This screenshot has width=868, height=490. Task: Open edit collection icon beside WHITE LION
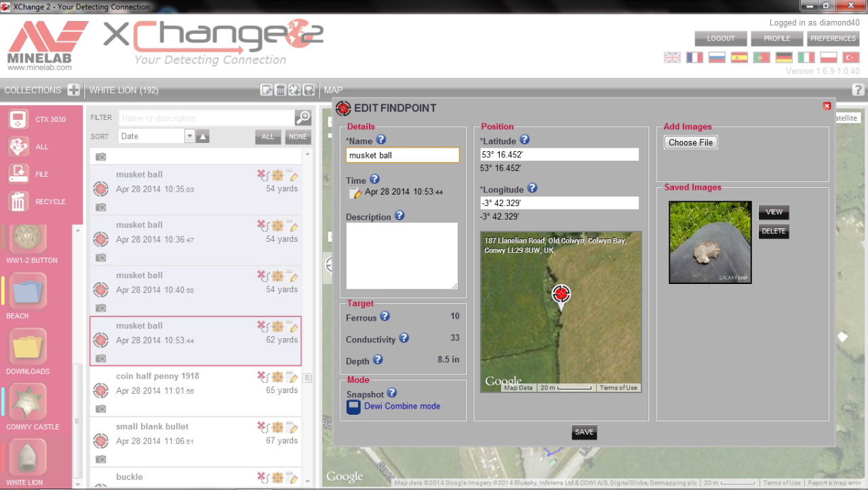pos(267,90)
